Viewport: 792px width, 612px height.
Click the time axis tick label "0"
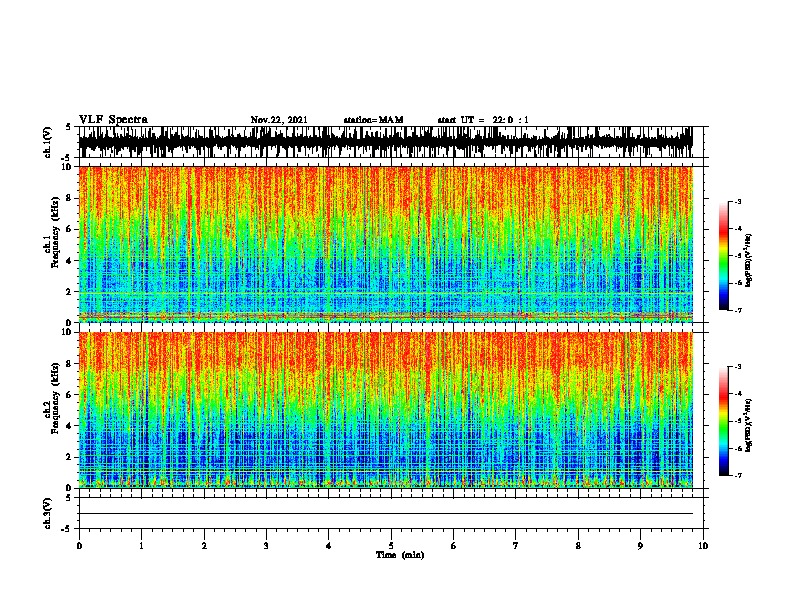[x=79, y=546]
